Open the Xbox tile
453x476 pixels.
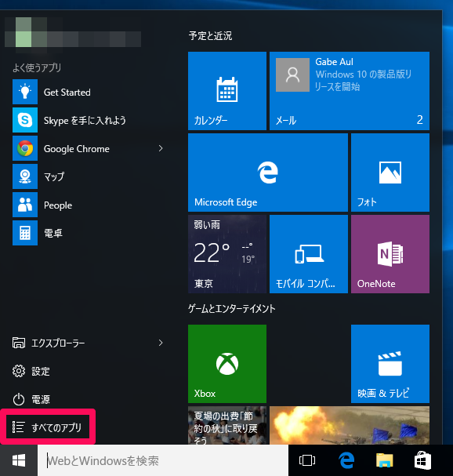[x=227, y=364]
